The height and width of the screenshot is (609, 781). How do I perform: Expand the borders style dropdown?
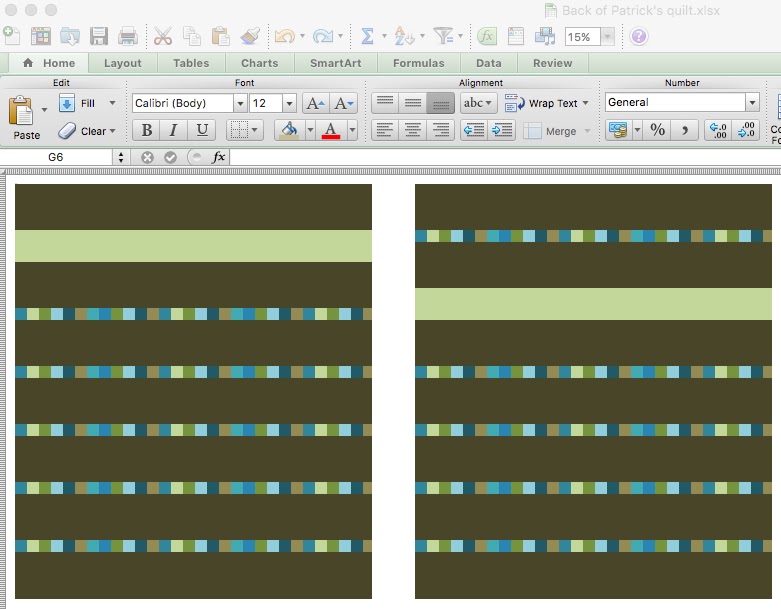click(255, 130)
